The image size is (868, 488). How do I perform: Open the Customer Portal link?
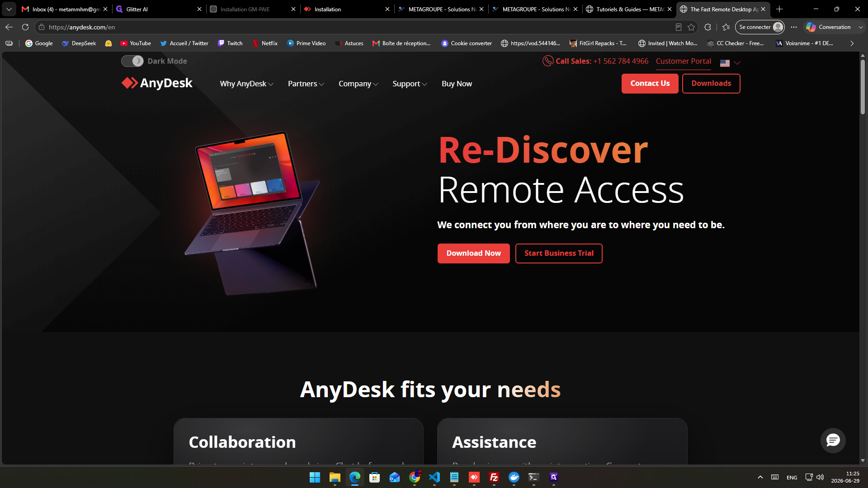(x=683, y=61)
